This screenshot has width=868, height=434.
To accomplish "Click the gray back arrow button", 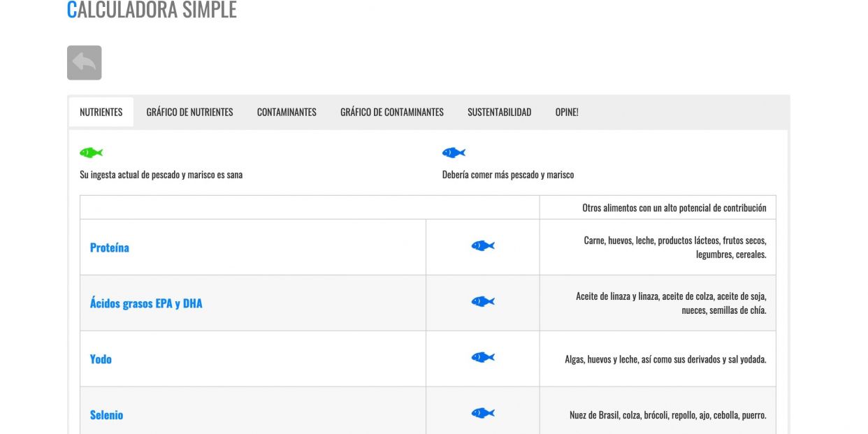I will tap(85, 63).
